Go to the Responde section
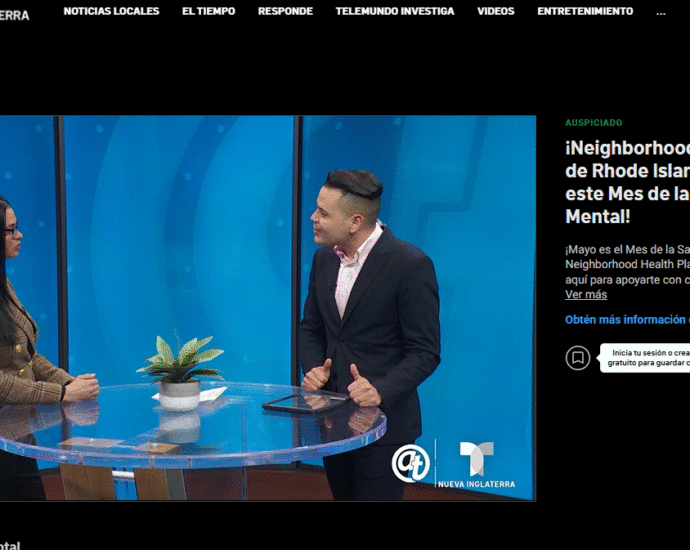Image resolution: width=690 pixels, height=550 pixels. click(285, 11)
